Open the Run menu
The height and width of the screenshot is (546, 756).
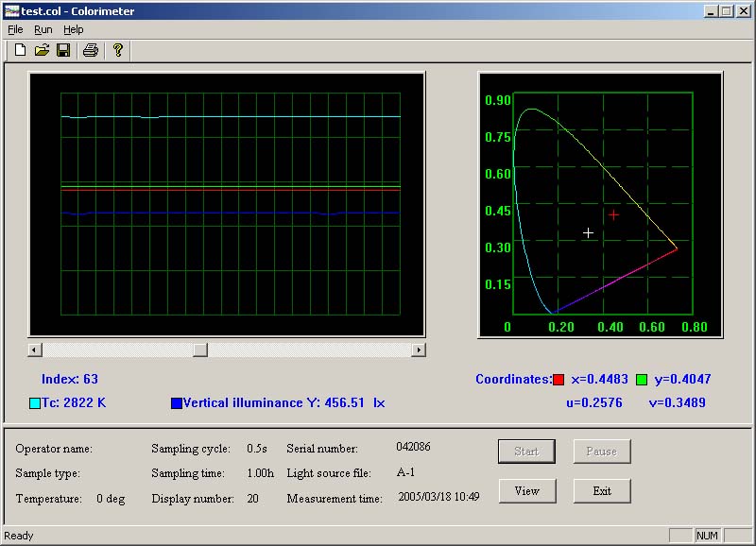coord(43,29)
